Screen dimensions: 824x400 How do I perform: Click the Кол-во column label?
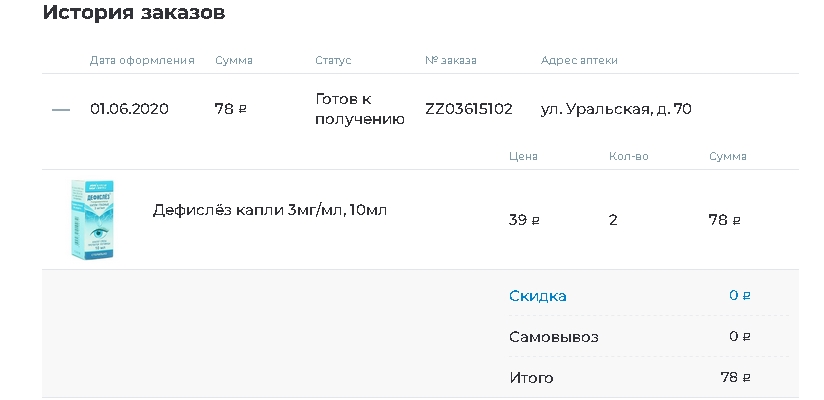pyautogui.click(x=629, y=157)
